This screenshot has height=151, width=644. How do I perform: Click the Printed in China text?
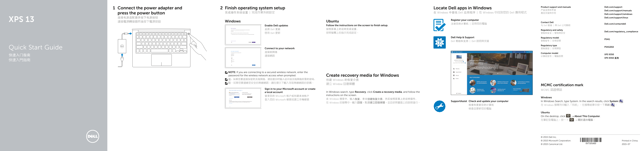[629, 140]
